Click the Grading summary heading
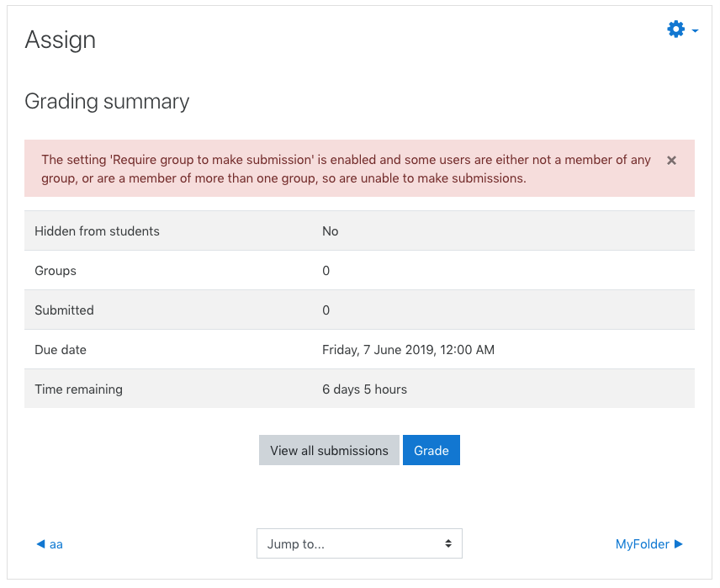 107,102
